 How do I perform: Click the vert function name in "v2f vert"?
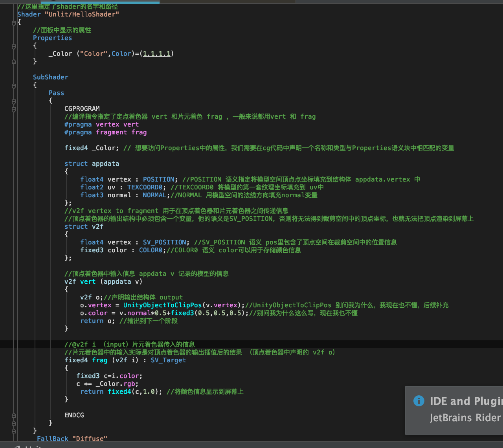[x=88, y=281]
